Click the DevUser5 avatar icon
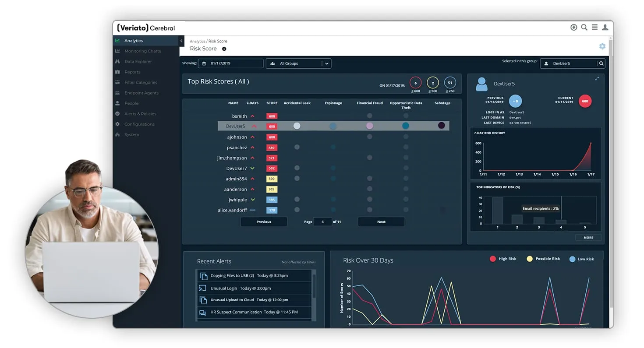This screenshot has width=644, height=348. click(x=481, y=84)
